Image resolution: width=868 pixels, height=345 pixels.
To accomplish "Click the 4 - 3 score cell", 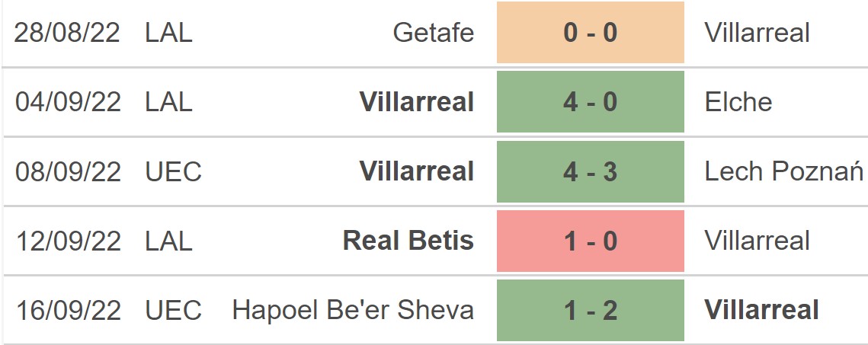I will coord(591,172).
